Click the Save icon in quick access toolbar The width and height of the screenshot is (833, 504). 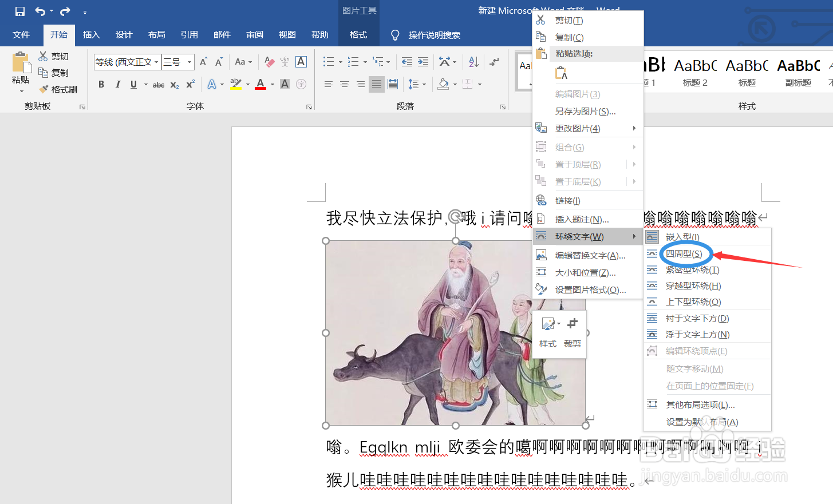click(x=20, y=11)
